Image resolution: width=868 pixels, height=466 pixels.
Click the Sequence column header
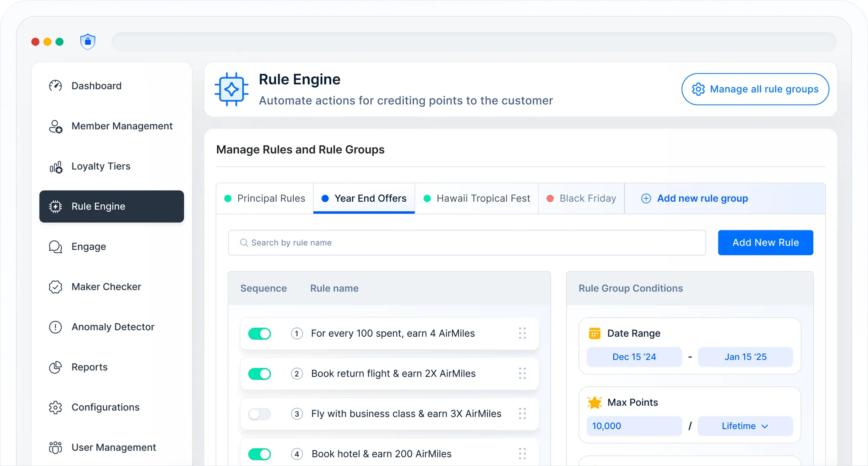(x=263, y=289)
